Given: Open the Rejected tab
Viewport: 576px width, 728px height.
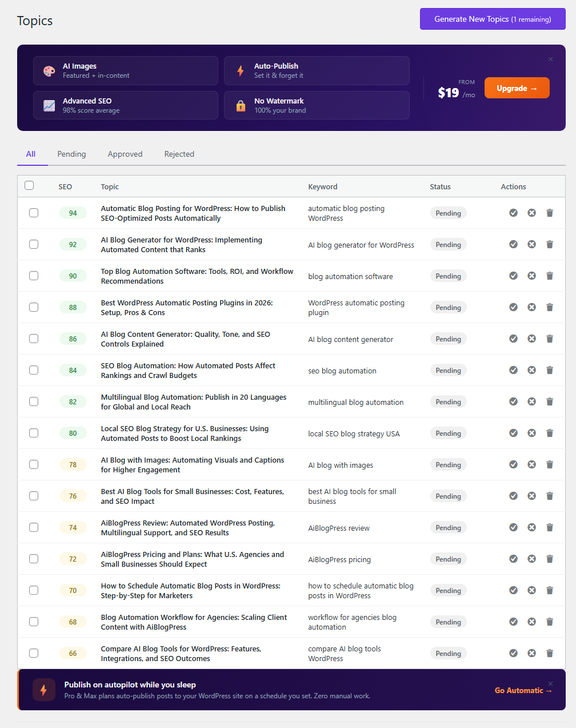Looking at the screenshot, I should click(x=179, y=154).
